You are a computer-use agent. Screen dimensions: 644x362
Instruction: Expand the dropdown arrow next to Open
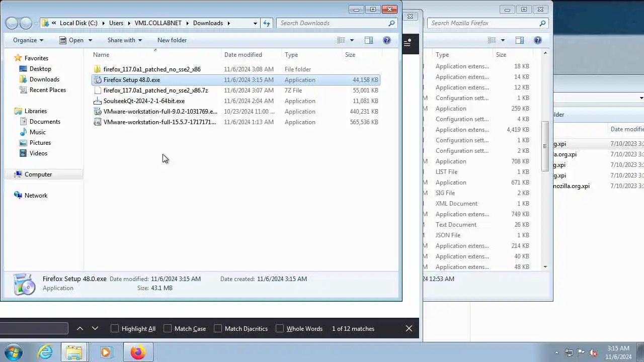90,40
